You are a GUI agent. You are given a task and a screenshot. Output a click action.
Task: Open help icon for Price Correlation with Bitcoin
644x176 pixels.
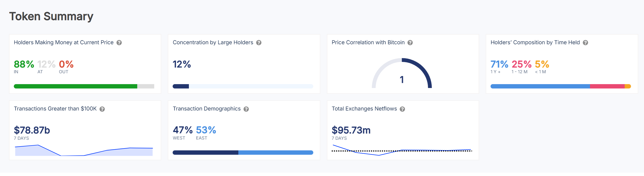[x=410, y=43]
